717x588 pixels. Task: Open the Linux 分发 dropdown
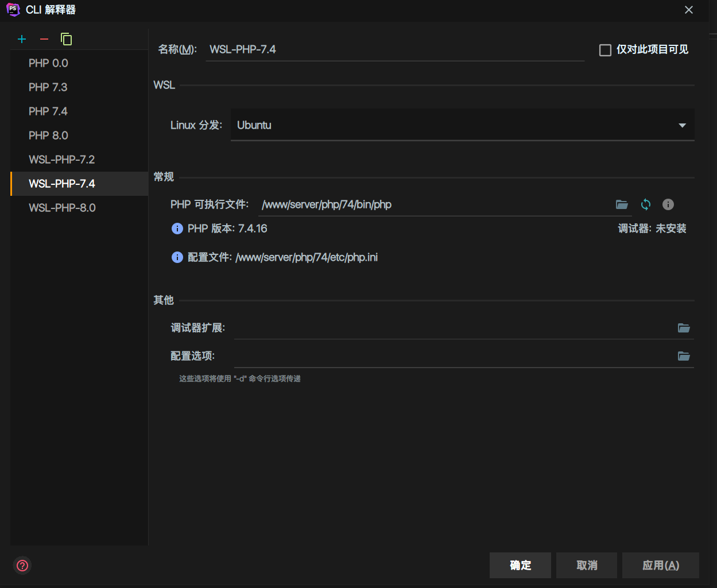[681, 125]
